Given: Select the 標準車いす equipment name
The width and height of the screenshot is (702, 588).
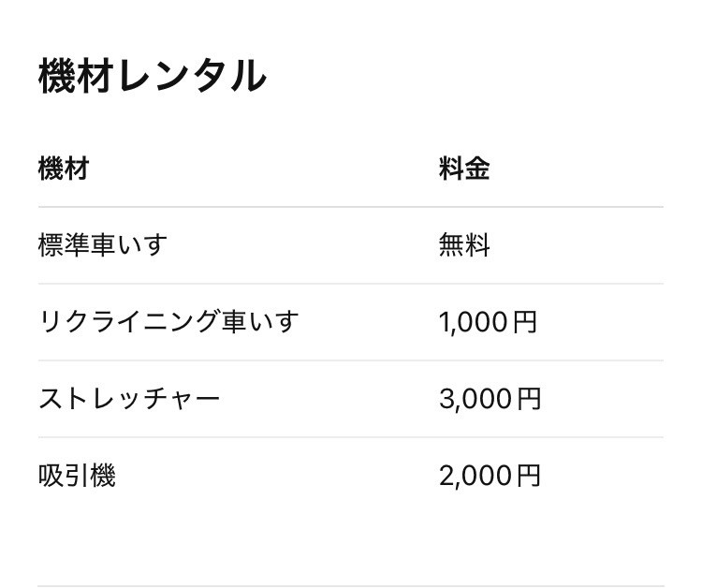Looking at the screenshot, I should [x=103, y=245].
